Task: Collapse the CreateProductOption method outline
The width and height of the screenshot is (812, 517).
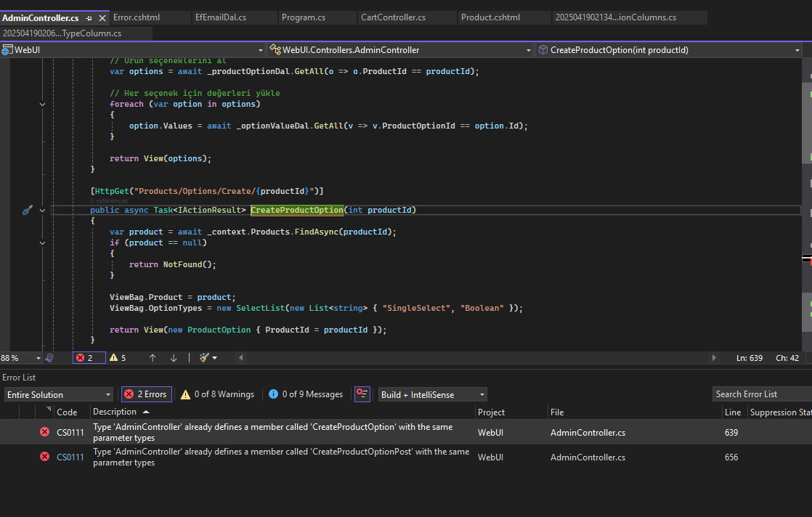Action: pyautogui.click(x=42, y=211)
